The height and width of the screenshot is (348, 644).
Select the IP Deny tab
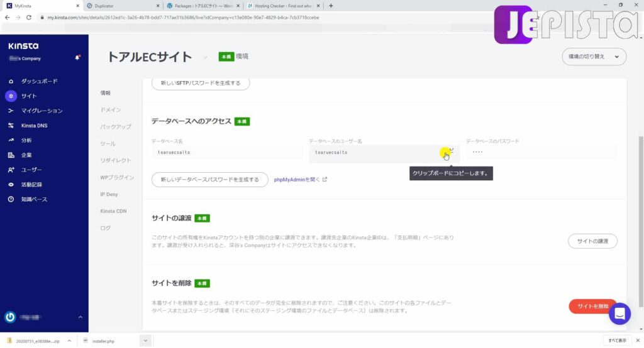click(109, 195)
